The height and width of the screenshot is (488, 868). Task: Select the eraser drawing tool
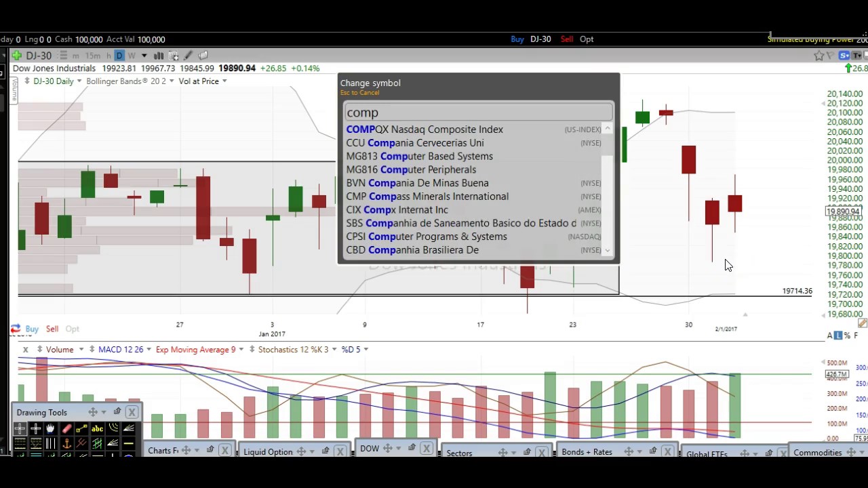(x=66, y=428)
